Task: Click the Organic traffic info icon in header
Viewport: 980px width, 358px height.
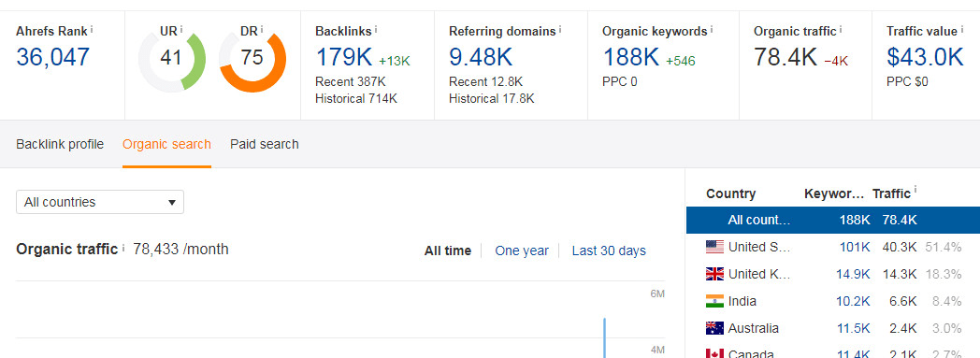Action: tap(841, 29)
